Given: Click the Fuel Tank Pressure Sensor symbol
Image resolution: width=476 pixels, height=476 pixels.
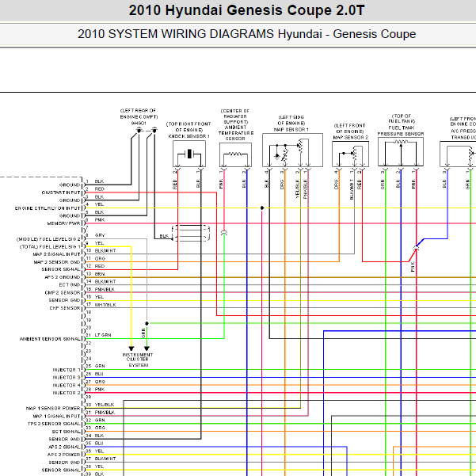Looking at the screenshot, I should pyautogui.click(x=401, y=152).
